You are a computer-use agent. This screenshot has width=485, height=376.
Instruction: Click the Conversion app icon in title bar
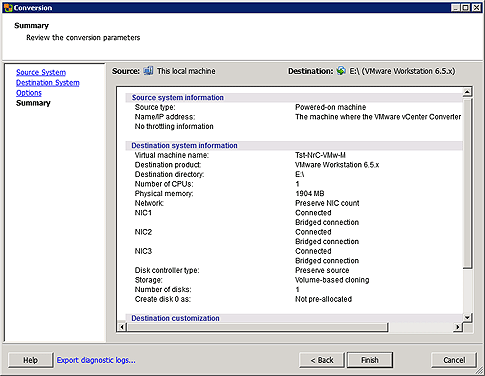(8, 7)
